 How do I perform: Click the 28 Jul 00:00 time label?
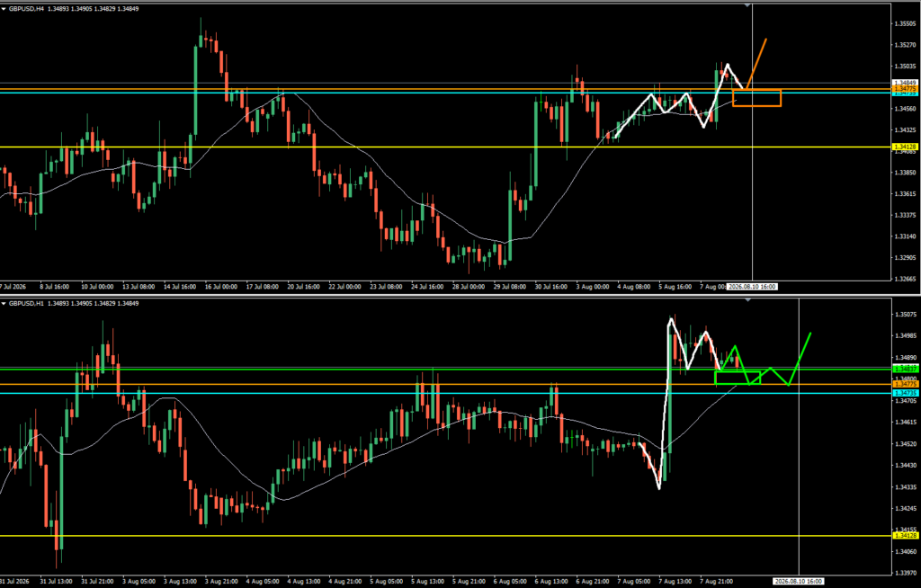[x=469, y=287]
